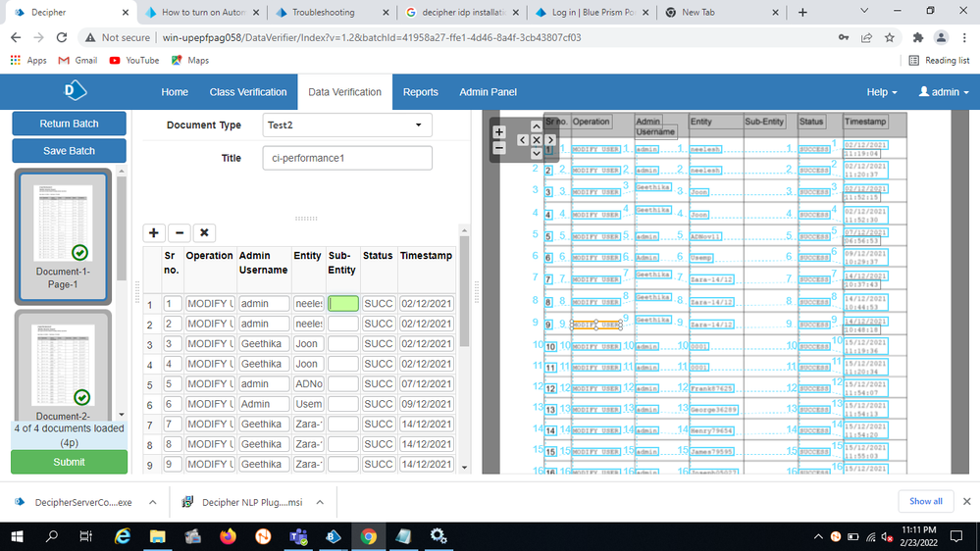Open the Gmail bookmark
This screenshot has height=551, width=980.
[77, 61]
